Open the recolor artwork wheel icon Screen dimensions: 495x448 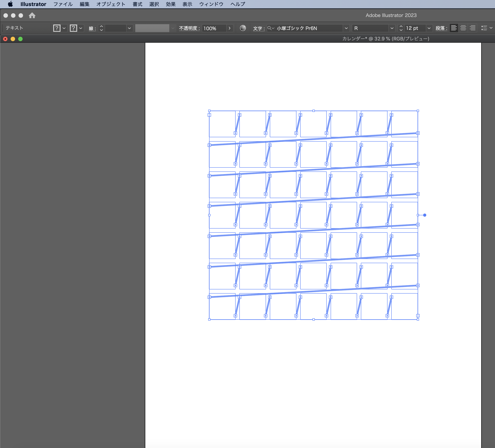(x=243, y=28)
